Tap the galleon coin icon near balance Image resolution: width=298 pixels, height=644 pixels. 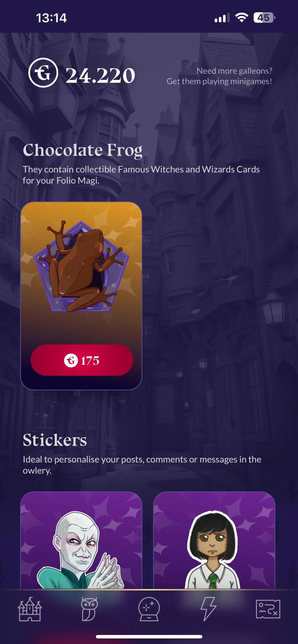(x=43, y=73)
